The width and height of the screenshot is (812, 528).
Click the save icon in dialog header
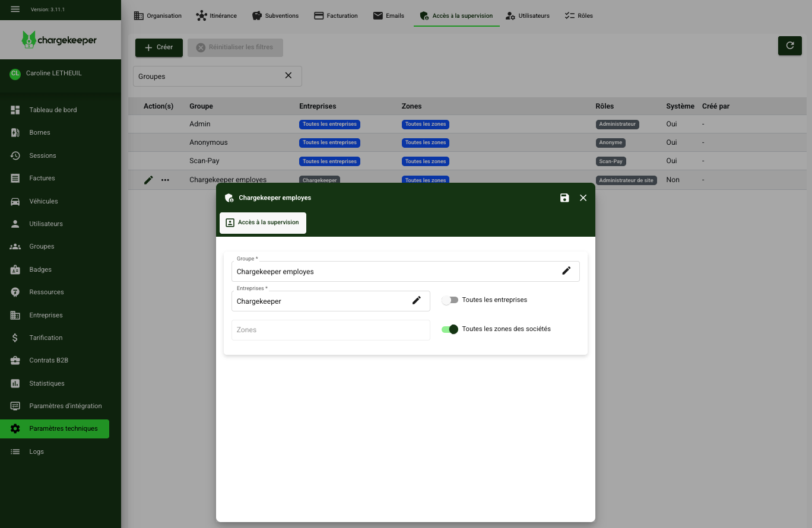coord(564,198)
